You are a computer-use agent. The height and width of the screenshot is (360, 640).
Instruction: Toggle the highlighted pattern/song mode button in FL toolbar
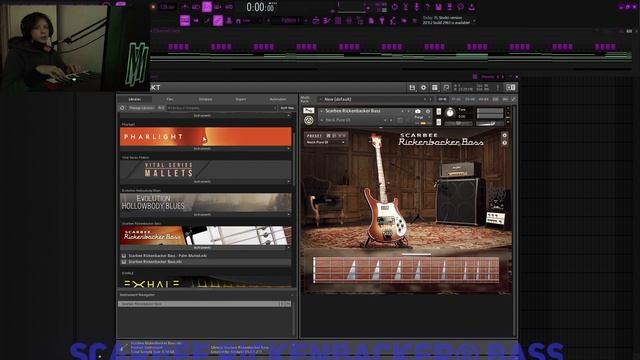pyautogui.click(x=207, y=7)
